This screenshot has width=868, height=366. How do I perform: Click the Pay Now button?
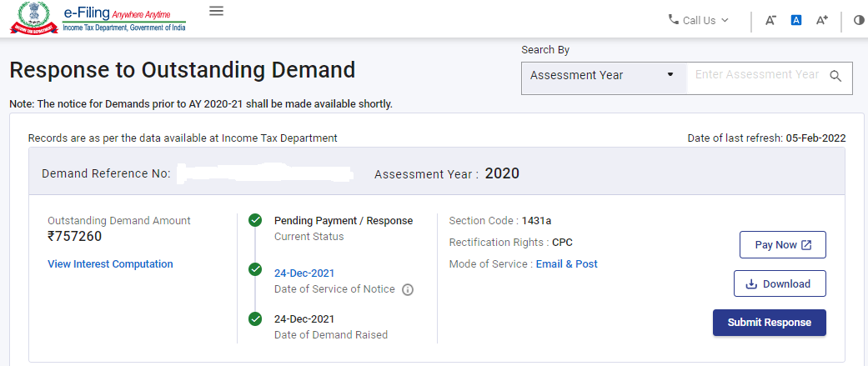click(x=783, y=245)
